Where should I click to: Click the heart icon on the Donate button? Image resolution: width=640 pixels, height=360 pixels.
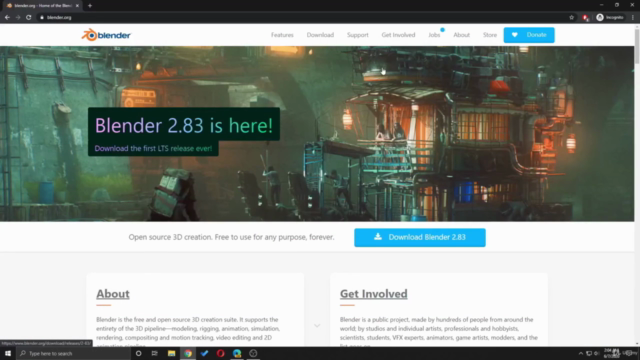click(x=515, y=35)
